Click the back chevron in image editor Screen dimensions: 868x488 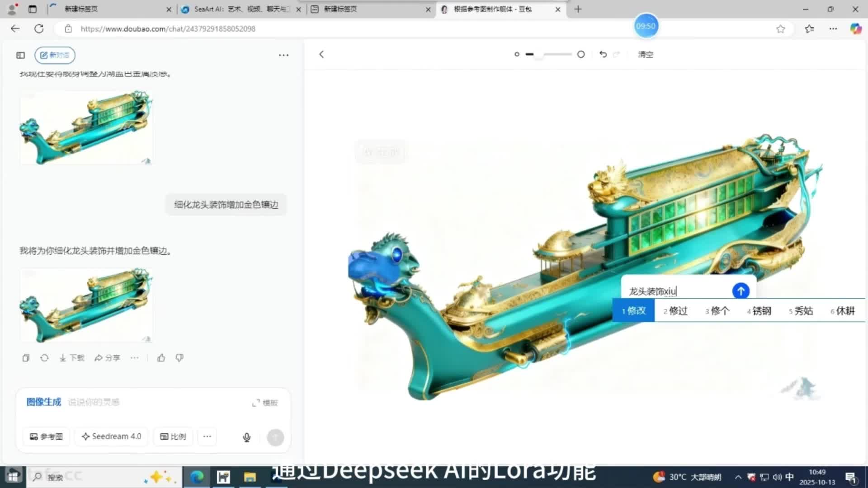pos(321,54)
